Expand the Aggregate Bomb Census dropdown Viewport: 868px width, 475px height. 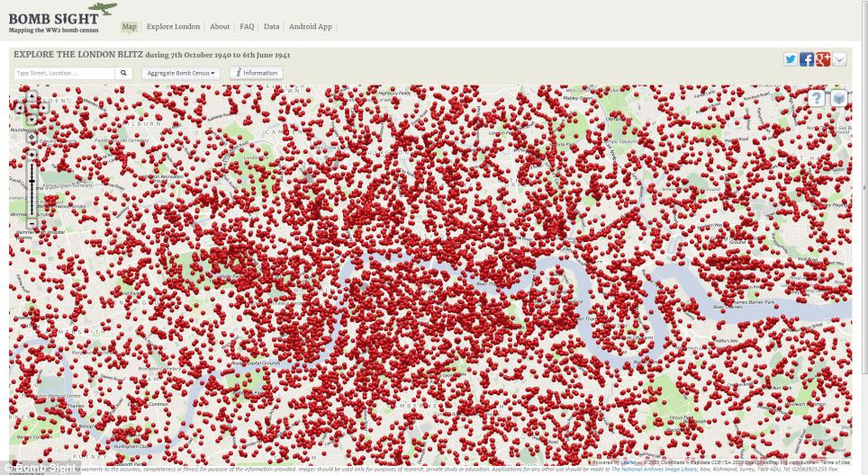pos(181,73)
